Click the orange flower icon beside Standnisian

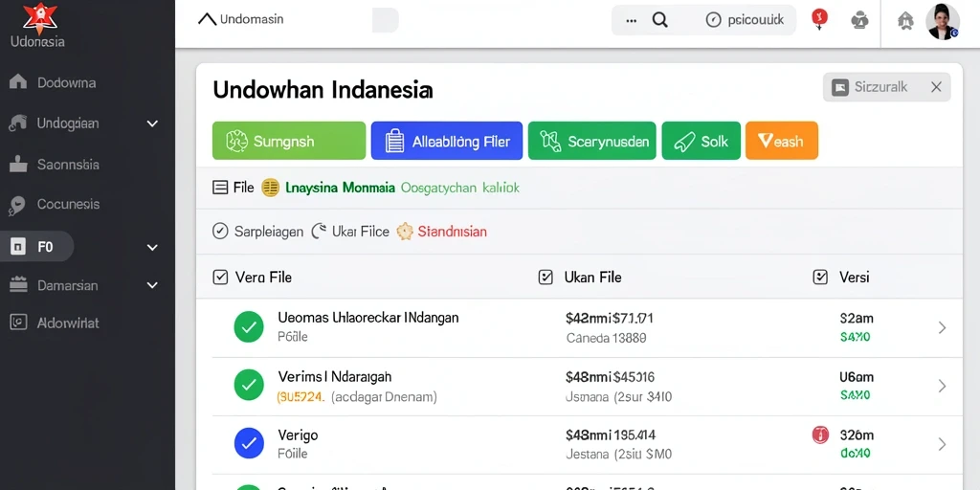click(x=405, y=232)
